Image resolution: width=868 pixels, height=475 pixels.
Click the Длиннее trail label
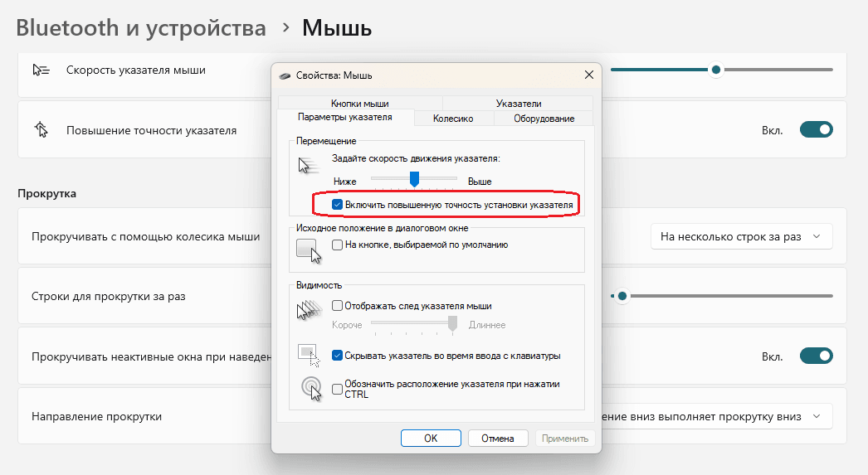487,325
